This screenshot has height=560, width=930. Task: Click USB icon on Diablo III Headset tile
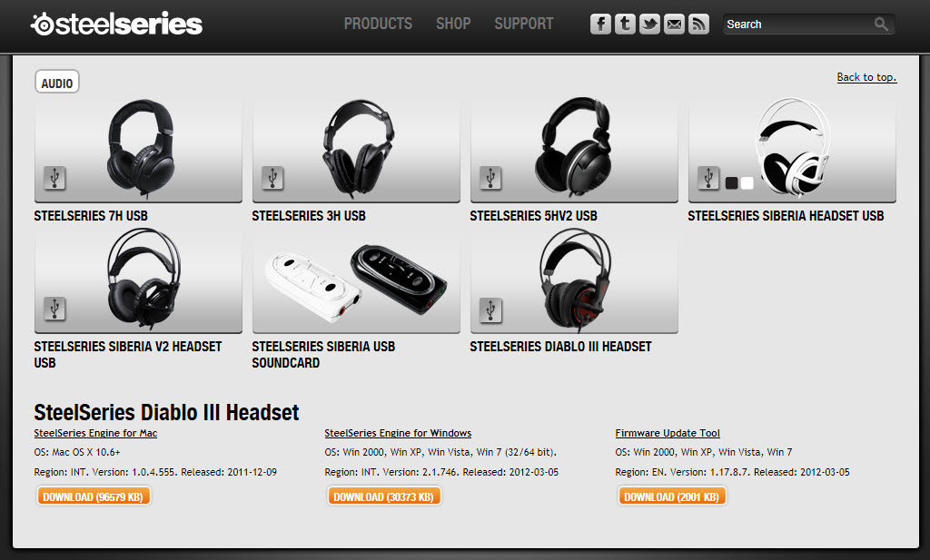point(490,309)
